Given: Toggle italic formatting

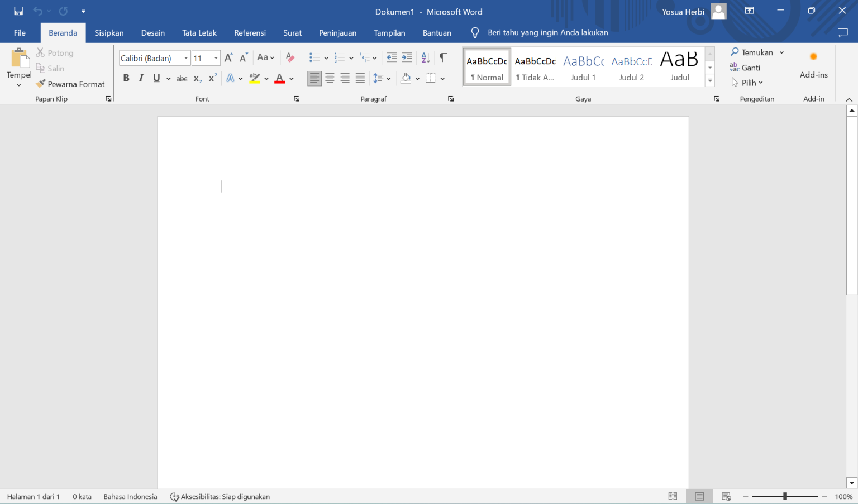Looking at the screenshot, I should (141, 78).
